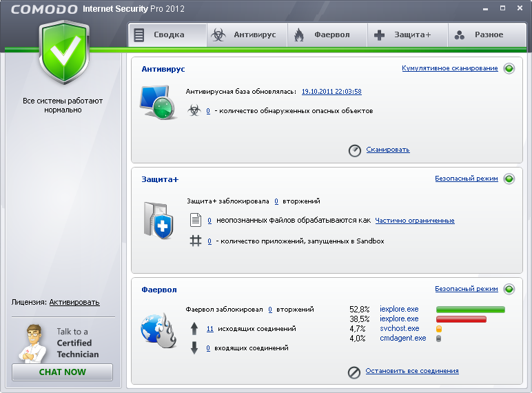This screenshot has height=393, width=532.
Task: Click the Активировать license link
Action: [x=74, y=302]
